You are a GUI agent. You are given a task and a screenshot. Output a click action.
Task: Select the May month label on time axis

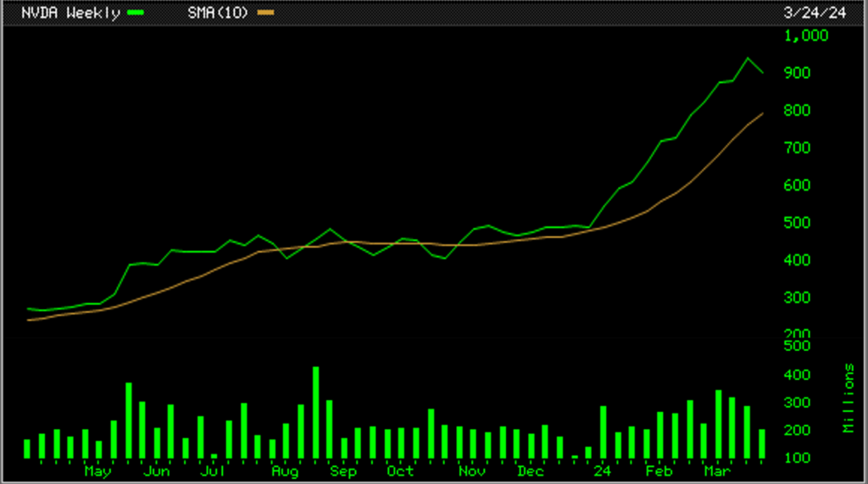(97, 470)
